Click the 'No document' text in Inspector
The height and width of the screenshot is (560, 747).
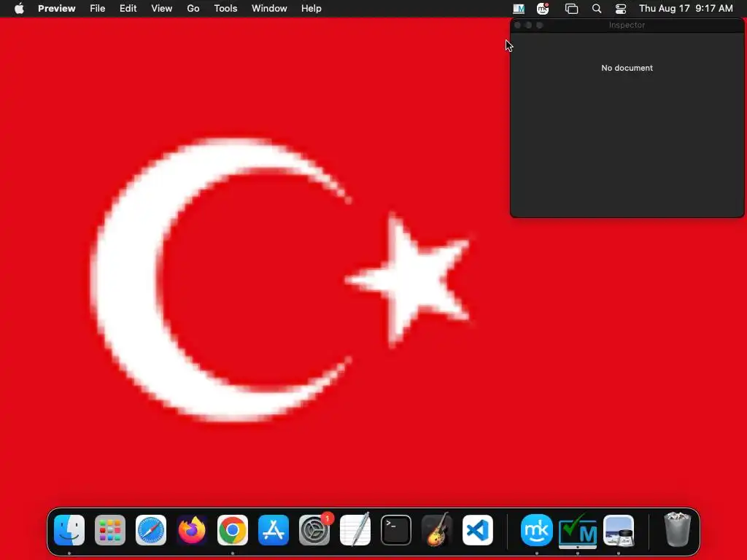click(627, 68)
